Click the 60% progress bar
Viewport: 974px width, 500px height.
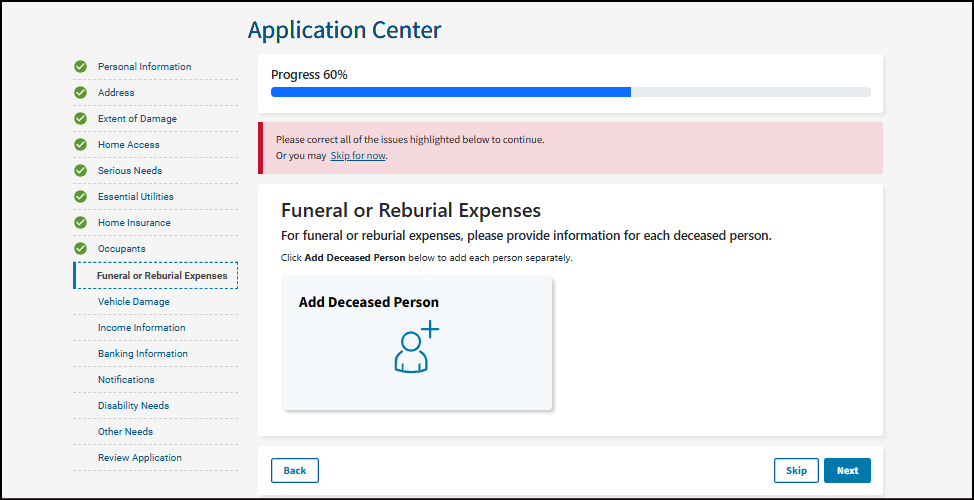point(570,92)
